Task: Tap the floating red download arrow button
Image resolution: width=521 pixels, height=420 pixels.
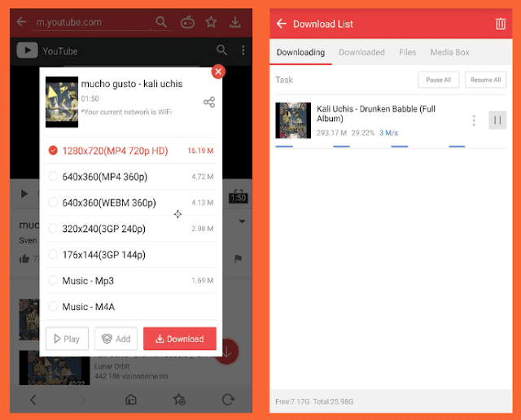Action: 228,352
